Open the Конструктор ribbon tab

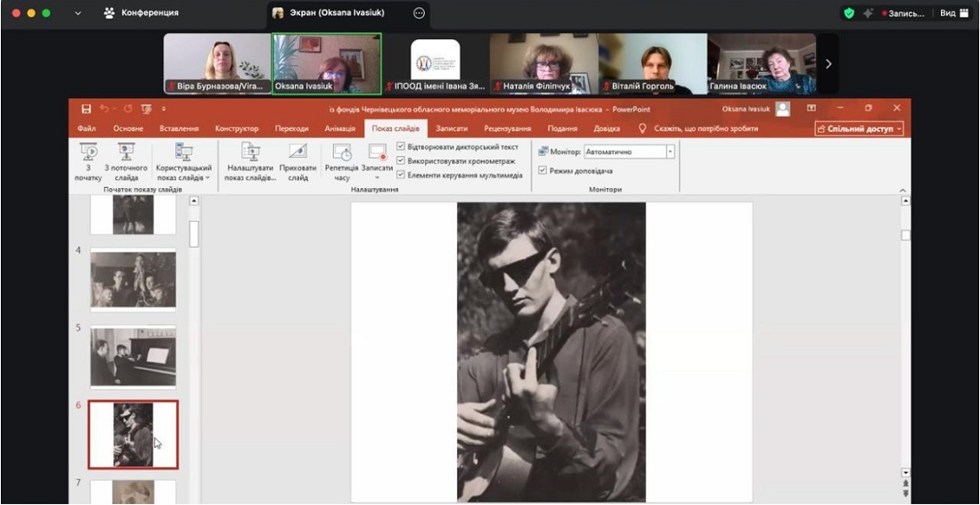236,128
